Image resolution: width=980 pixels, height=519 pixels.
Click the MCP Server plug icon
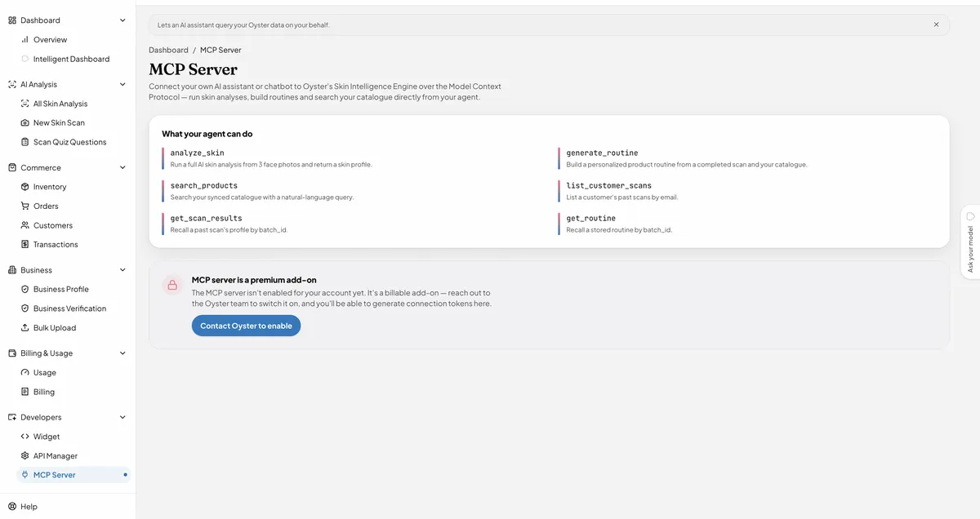click(24, 475)
